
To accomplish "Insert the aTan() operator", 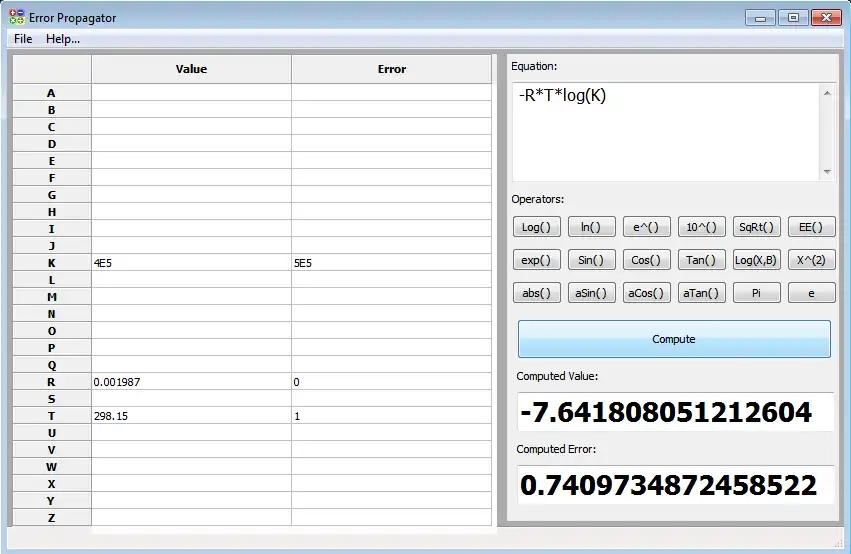I will click(701, 293).
